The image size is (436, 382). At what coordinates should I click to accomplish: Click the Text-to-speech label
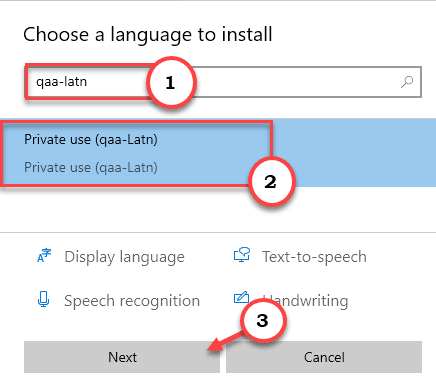[314, 257]
